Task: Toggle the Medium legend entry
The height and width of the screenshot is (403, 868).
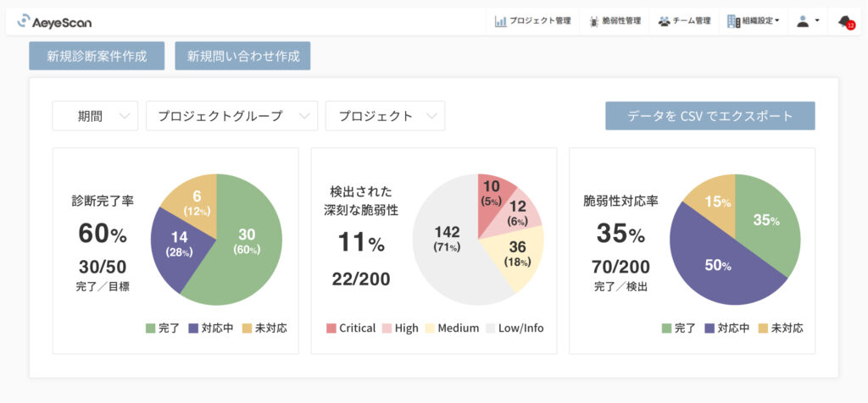Action: (x=452, y=328)
